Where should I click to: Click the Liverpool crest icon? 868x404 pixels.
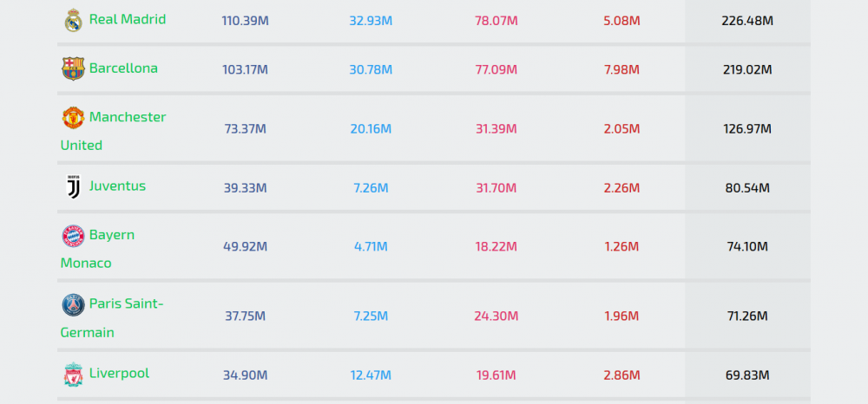73,375
